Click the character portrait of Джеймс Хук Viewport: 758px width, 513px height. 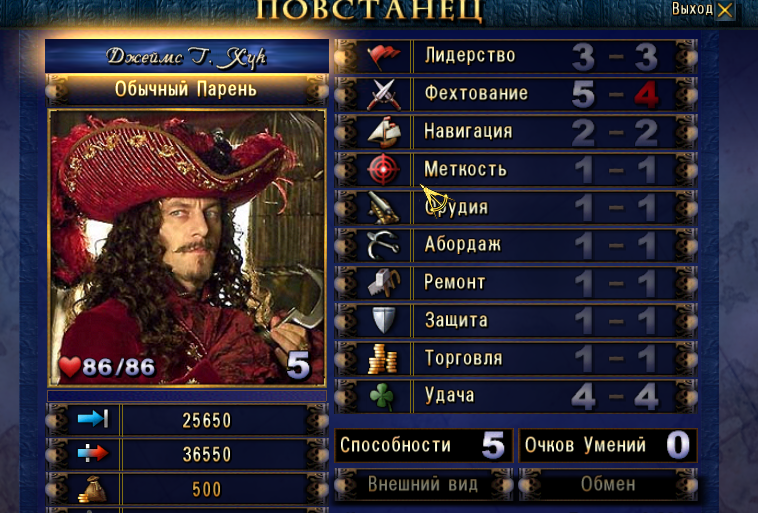coord(187,247)
